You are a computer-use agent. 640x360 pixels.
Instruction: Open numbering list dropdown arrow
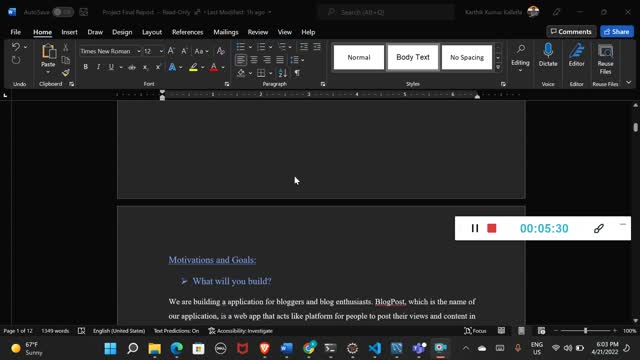pyautogui.click(x=270, y=47)
